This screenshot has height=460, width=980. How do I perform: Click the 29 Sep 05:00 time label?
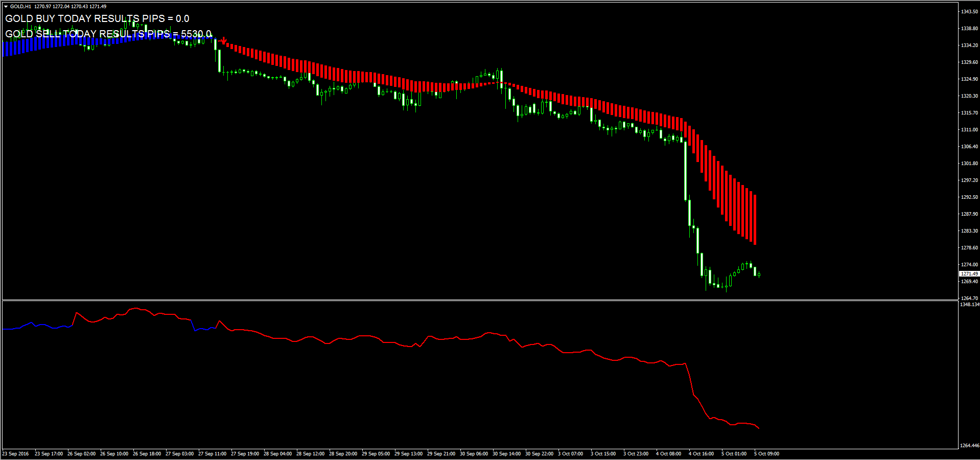[376, 454]
